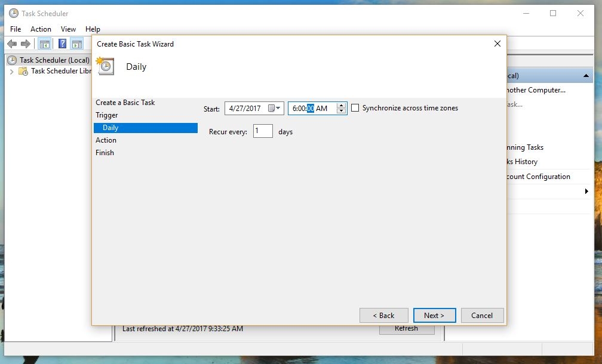Expand the Task Scheduler Library tree node
The height and width of the screenshot is (364, 602).
pyautogui.click(x=11, y=72)
